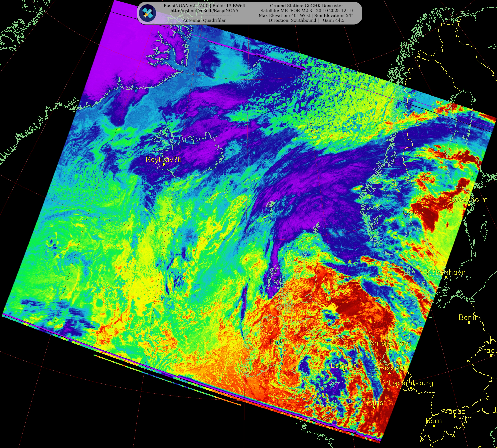Open the qsl.net RaspiNOAA URL
The image size is (497, 448).
(x=204, y=11)
